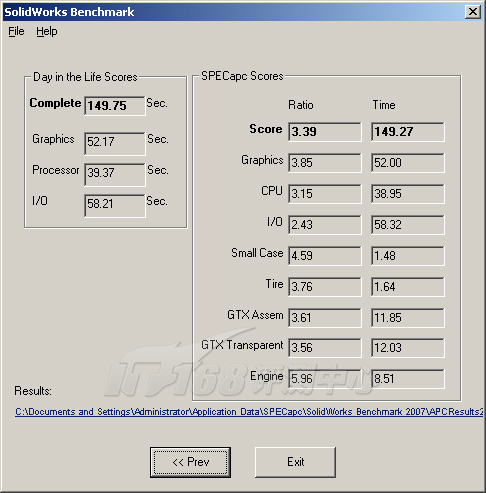Close the SolidWorks Benchmark window
This screenshot has width=486, height=493.
tap(473, 12)
